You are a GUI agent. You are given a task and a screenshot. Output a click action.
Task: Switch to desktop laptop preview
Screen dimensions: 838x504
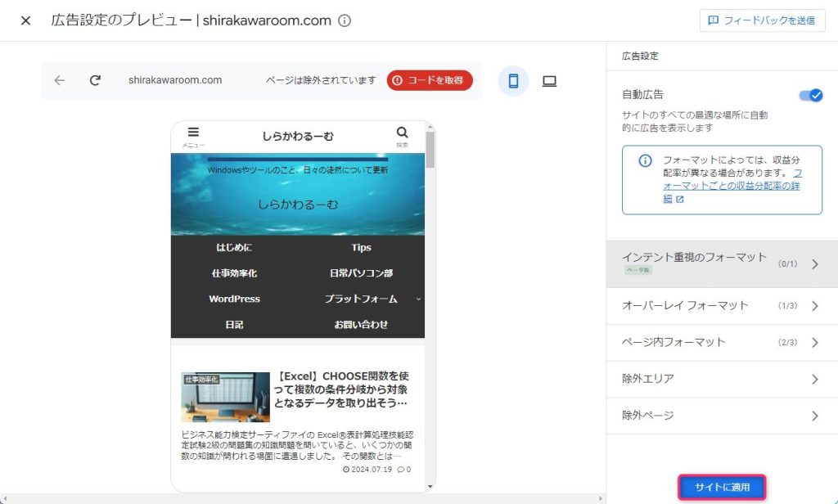pyautogui.click(x=549, y=81)
